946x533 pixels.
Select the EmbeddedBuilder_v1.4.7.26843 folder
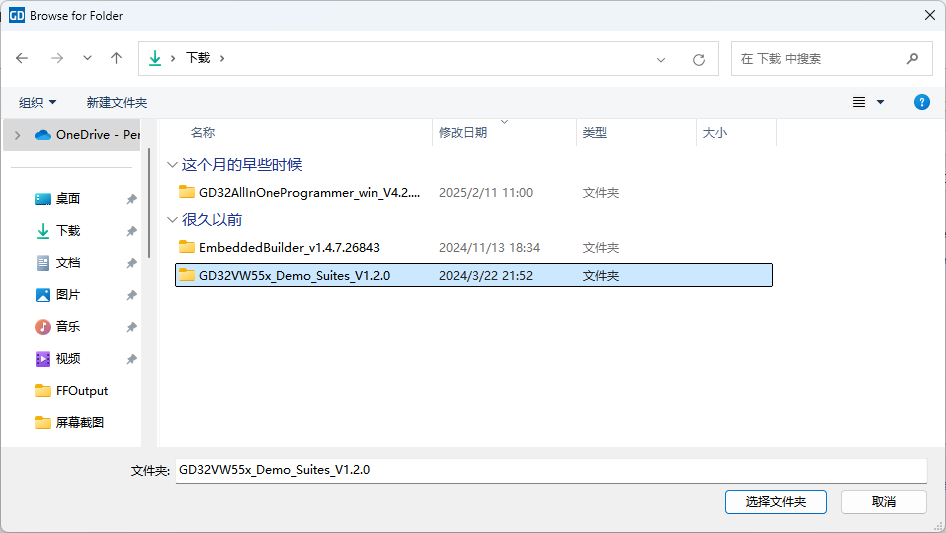(289, 247)
